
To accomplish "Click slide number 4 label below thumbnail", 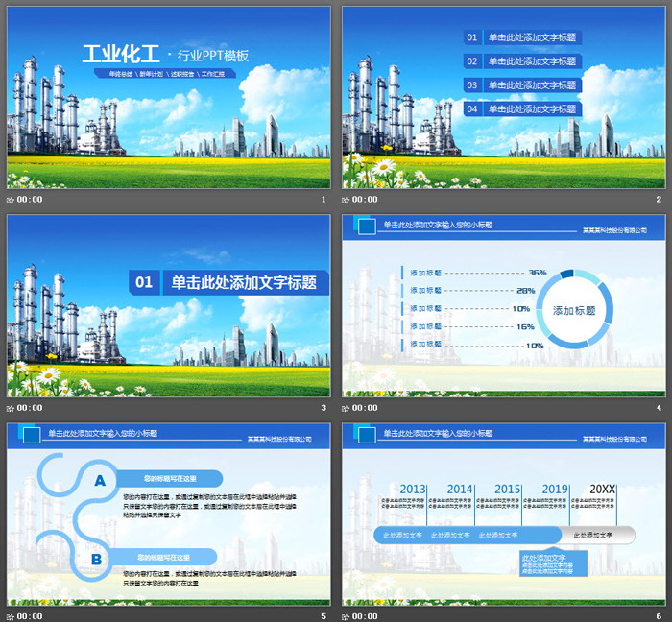I will 659,408.
